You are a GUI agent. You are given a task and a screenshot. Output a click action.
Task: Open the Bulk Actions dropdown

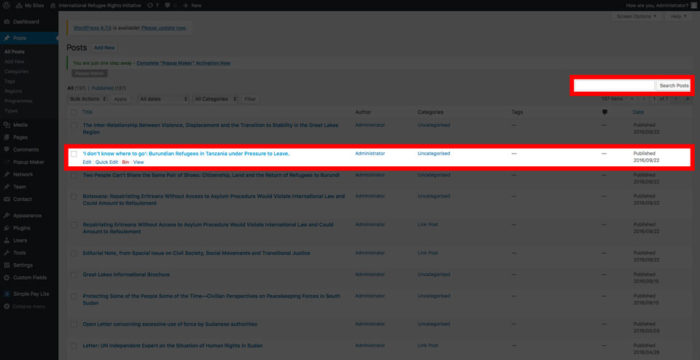(x=88, y=99)
